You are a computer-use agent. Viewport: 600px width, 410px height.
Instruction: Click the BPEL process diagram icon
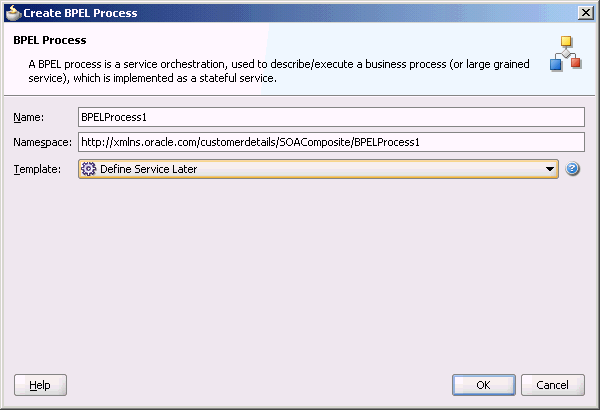pos(566,53)
